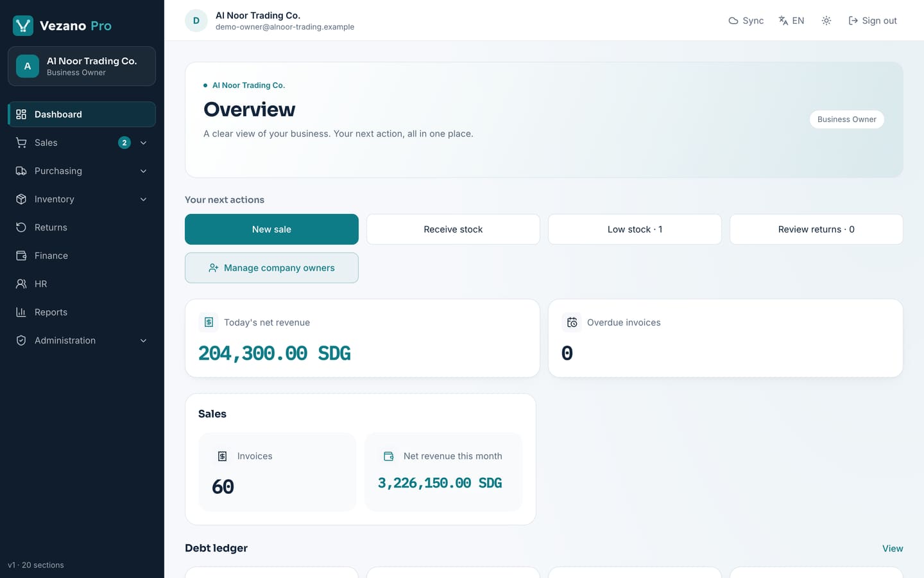This screenshot has width=924, height=578.
Task: Open the HR section
Action: point(81,284)
